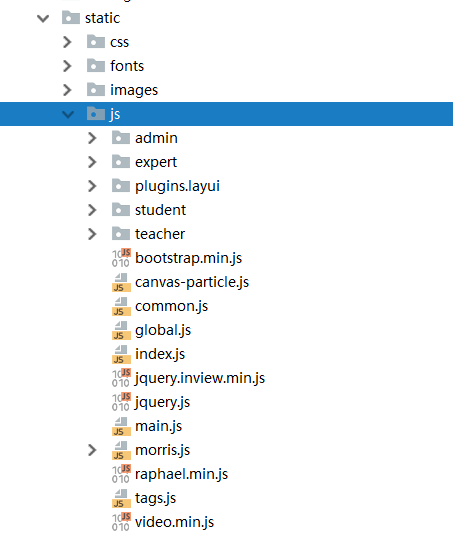The height and width of the screenshot is (535, 453).
Task: Click the video.min.js file icon
Action: [x=121, y=522]
